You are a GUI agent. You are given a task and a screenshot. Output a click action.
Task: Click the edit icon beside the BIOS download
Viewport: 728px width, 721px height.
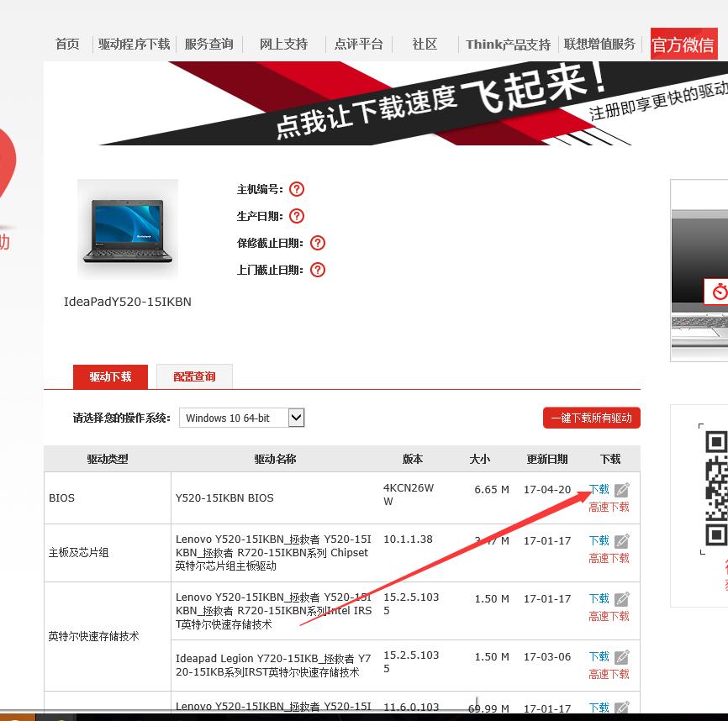tap(622, 489)
